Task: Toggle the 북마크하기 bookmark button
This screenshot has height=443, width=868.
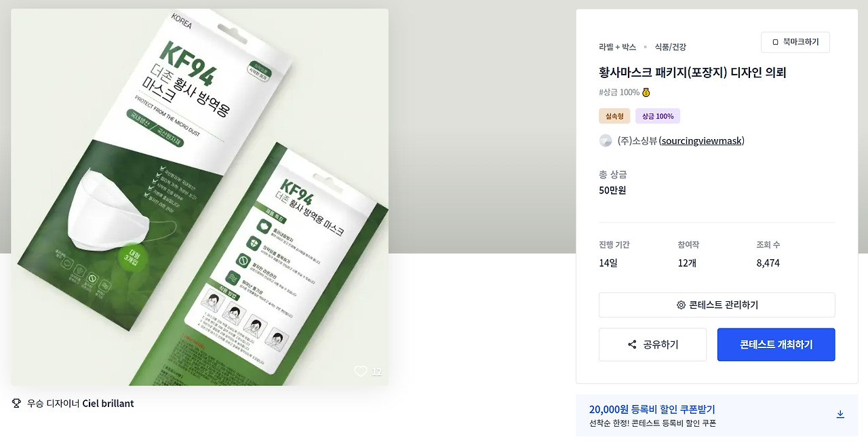Action: (795, 42)
